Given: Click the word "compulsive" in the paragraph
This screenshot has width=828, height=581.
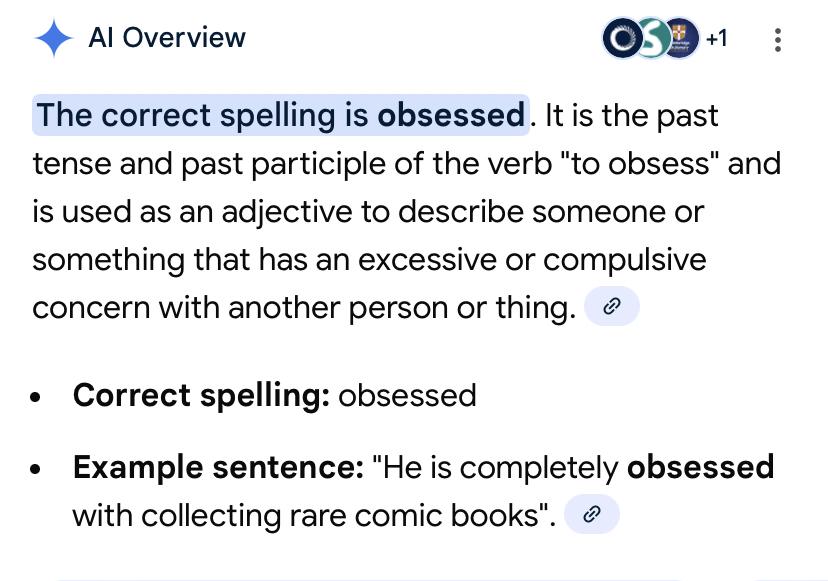Looking at the screenshot, I should (x=625, y=259).
